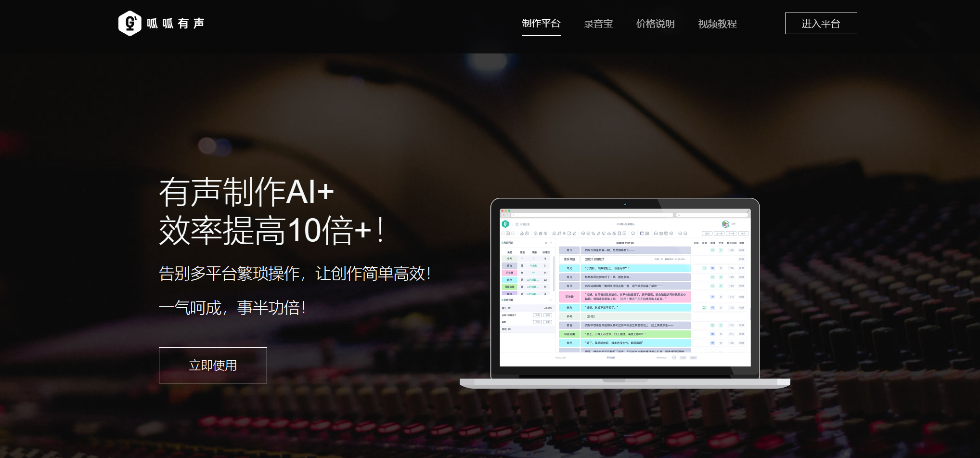Click the text 一气呵成，事半功倍!
Screen dimensions: 980x458
[232, 307]
